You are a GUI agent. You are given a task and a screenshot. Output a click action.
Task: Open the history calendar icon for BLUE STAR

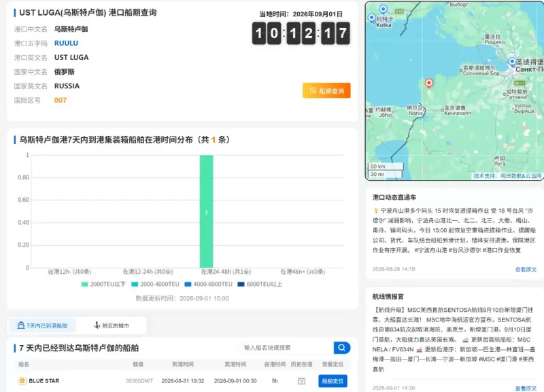tap(301, 381)
